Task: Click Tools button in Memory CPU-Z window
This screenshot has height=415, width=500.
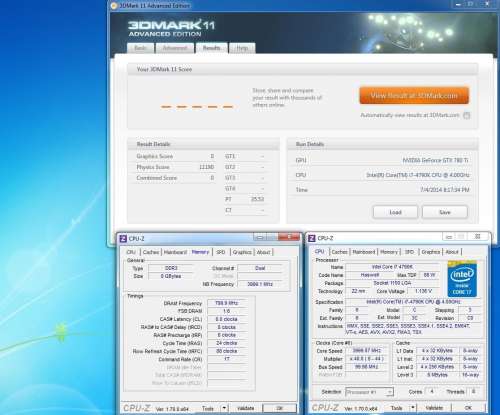Action: click(208, 408)
